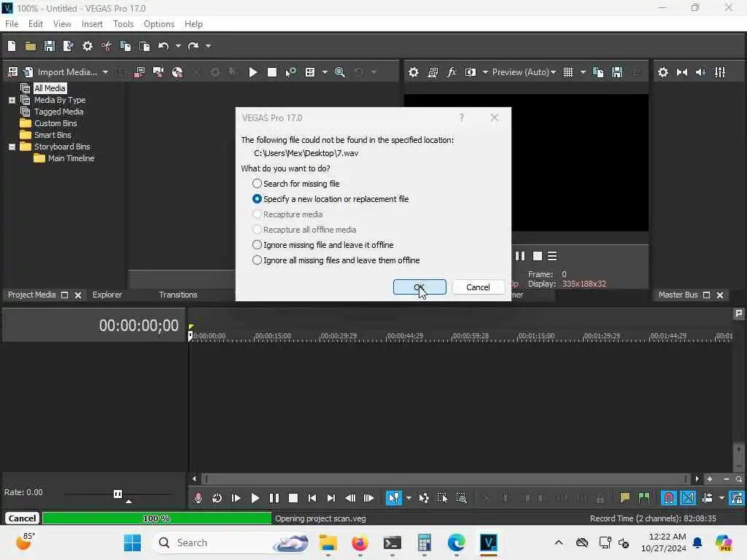Toggle preview overlays grid icon
Viewport: 747px width, 560px height.
568,72
